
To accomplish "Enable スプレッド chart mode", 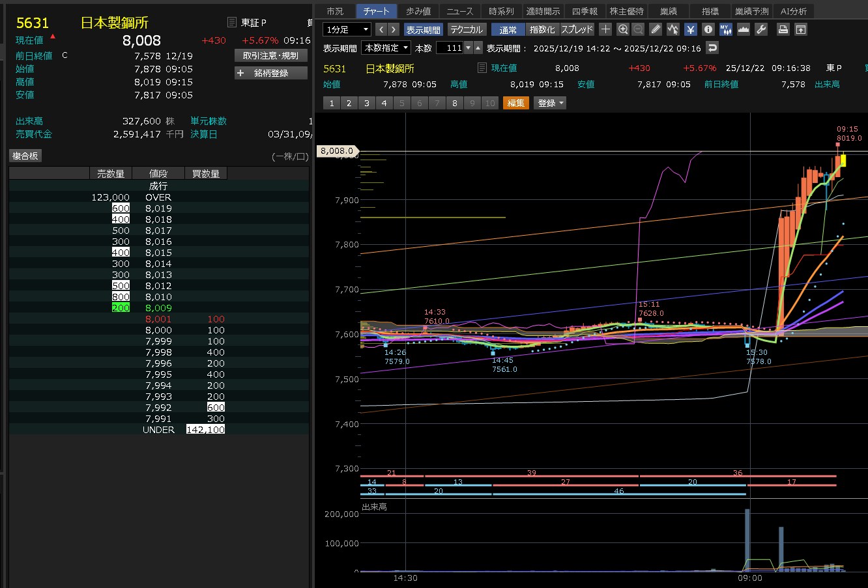I will tap(577, 29).
